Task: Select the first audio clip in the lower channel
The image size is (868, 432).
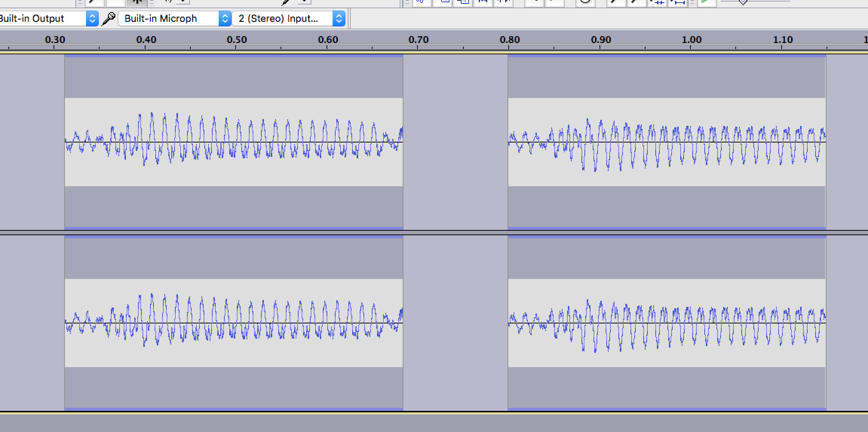Action: (x=234, y=323)
